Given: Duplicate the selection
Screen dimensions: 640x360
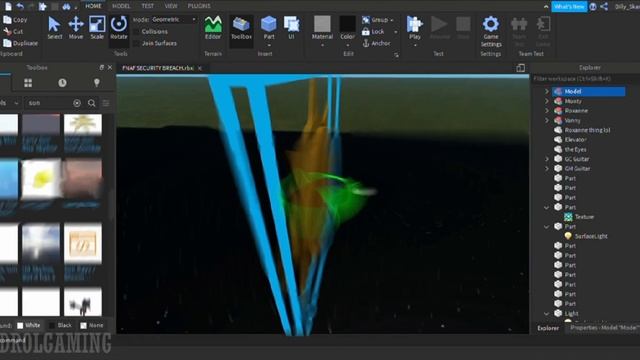Looking at the screenshot, I should click(x=20, y=43).
